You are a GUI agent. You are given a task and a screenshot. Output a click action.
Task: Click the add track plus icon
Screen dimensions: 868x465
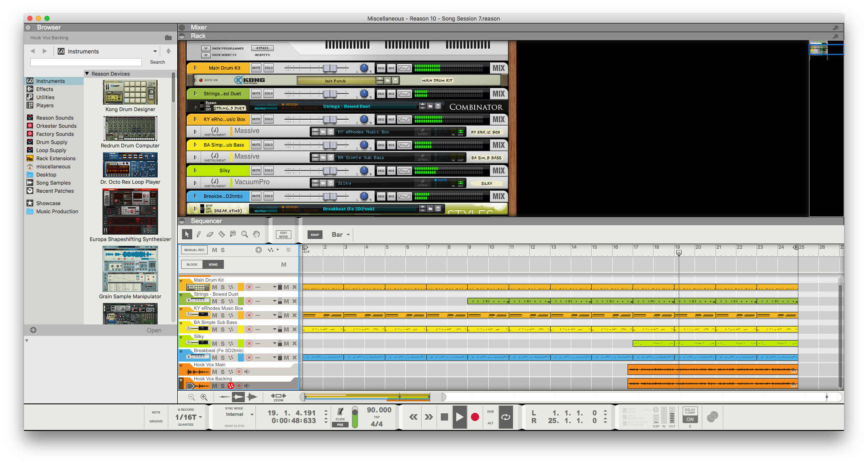(258, 250)
